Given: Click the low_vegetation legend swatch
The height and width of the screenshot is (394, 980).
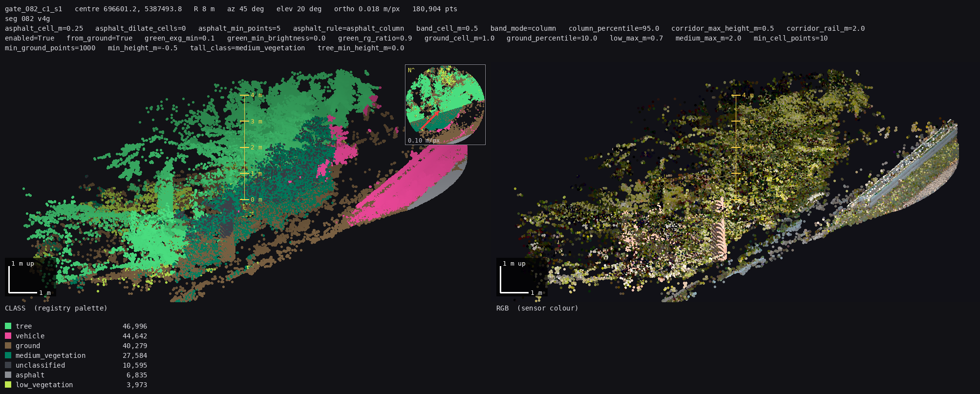Looking at the screenshot, I should (x=8, y=385).
